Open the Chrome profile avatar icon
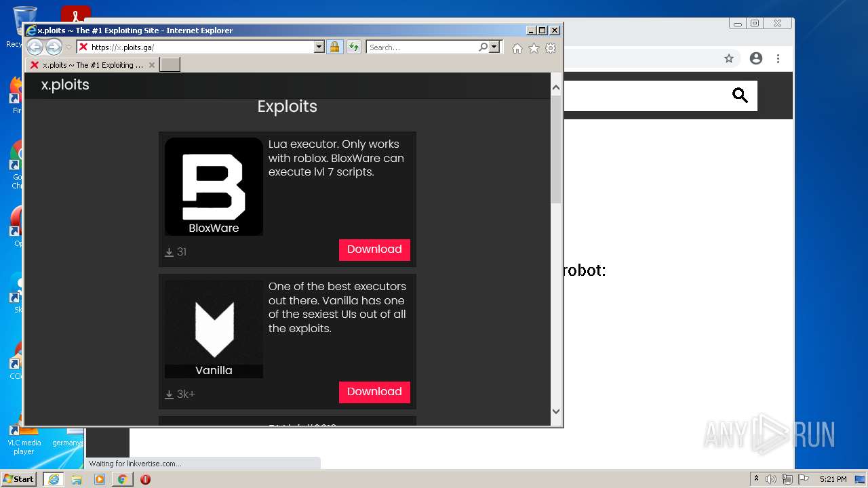 pos(756,59)
